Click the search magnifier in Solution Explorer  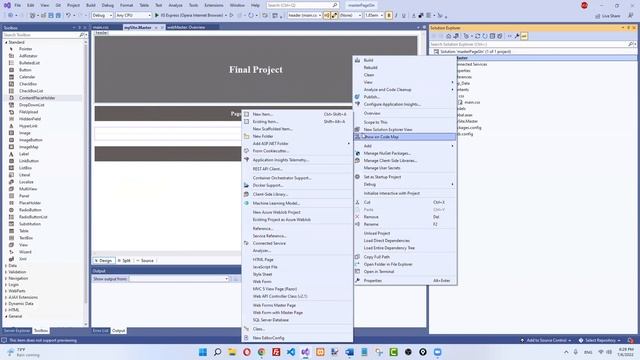click(x=631, y=44)
